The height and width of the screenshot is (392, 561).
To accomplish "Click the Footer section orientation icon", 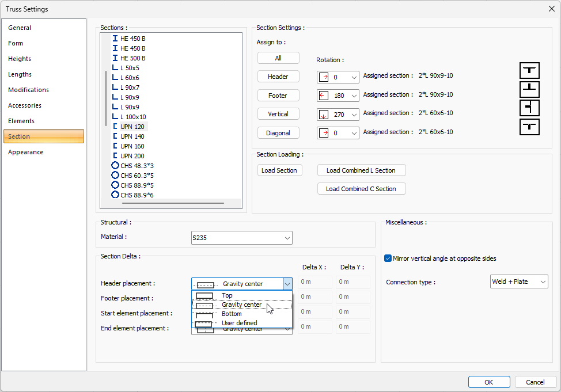I will (x=529, y=89).
